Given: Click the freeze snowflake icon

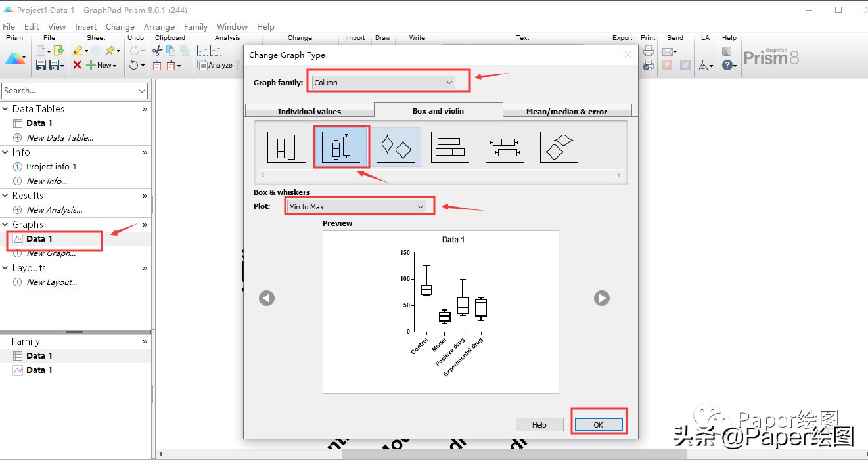Looking at the screenshot, I should [96, 51].
